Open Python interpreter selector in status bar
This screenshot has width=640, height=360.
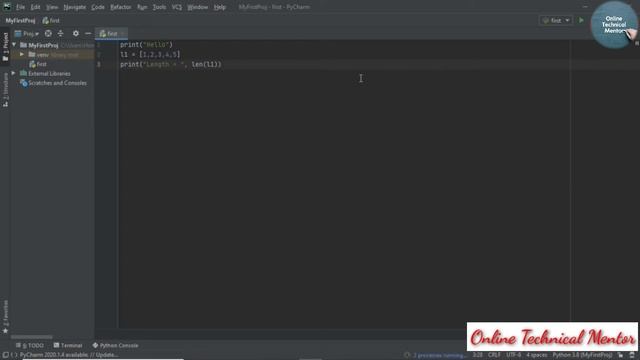pos(582,355)
